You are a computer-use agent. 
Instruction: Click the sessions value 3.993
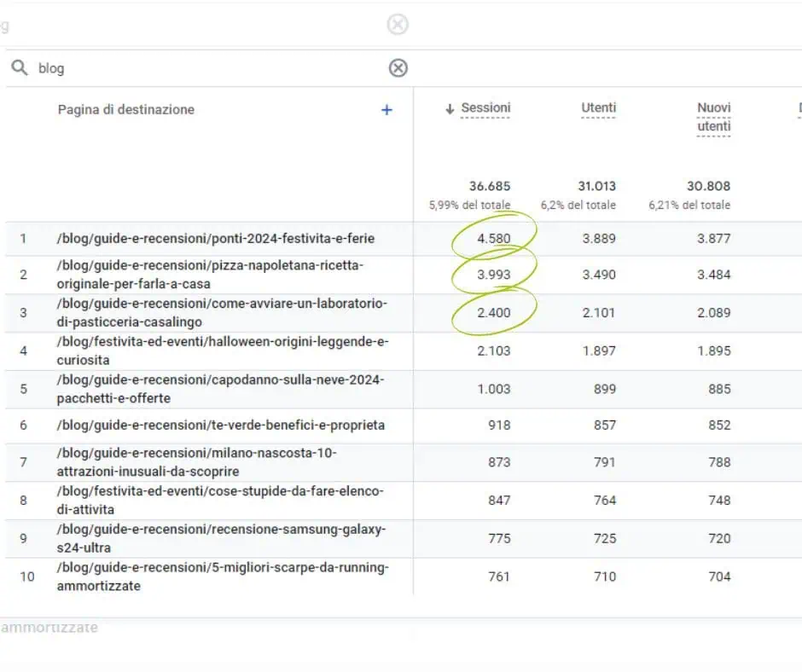(x=494, y=275)
